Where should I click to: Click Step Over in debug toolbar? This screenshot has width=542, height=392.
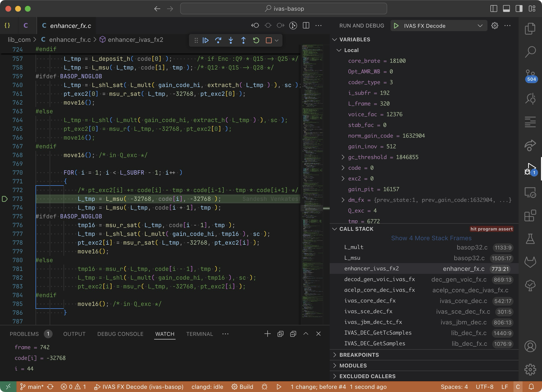[218, 40]
